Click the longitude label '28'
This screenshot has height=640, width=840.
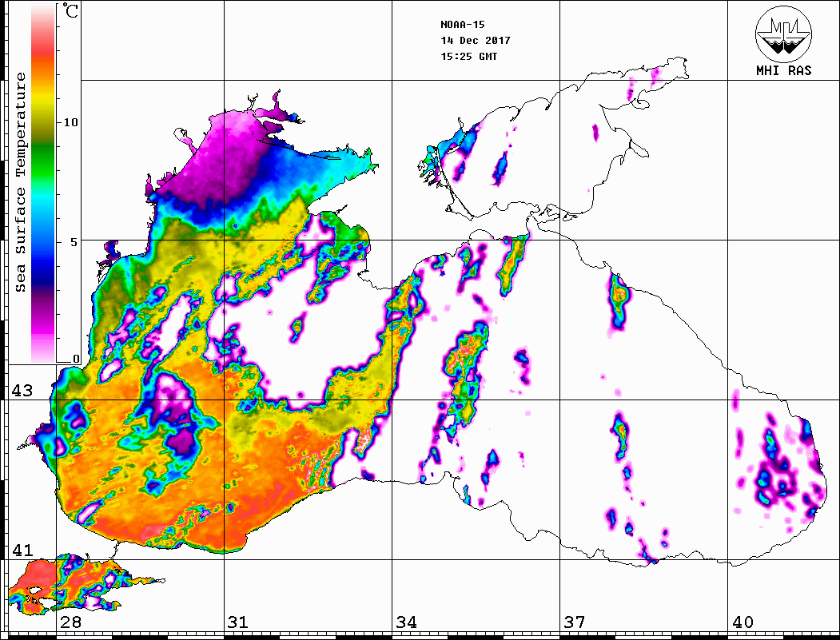click(71, 622)
